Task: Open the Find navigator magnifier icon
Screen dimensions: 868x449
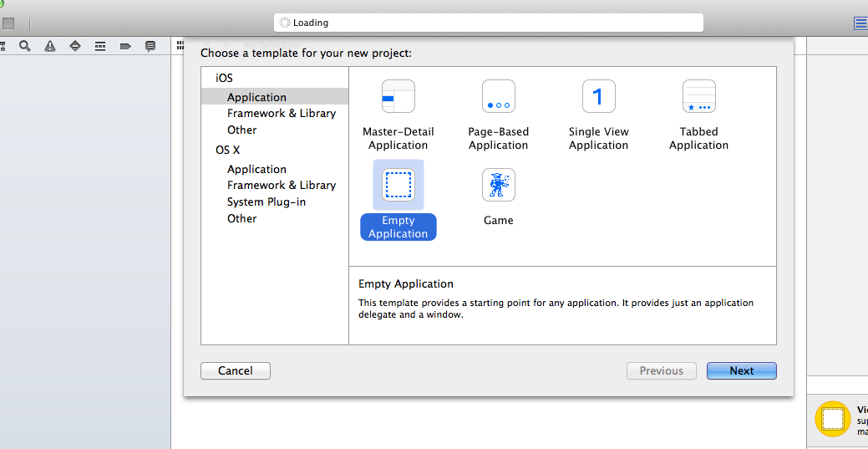Action: coord(24,46)
